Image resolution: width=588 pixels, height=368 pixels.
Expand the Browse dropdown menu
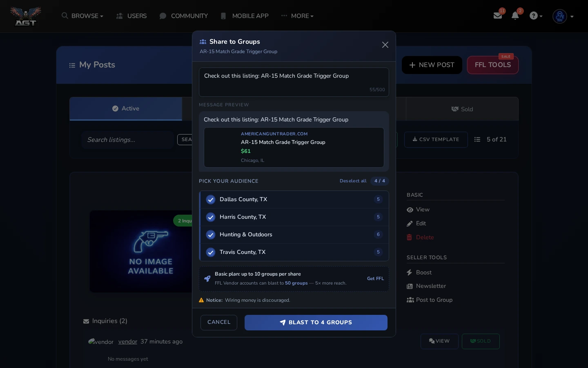(x=82, y=16)
